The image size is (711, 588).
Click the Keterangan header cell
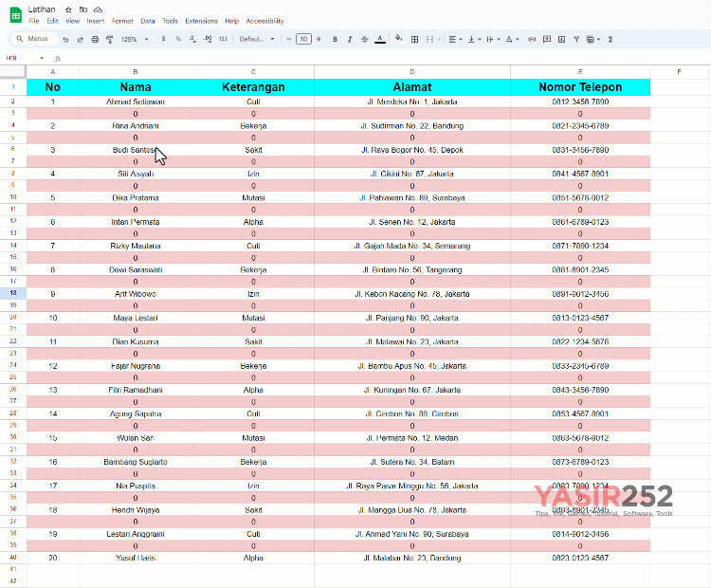pyautogui.click(x=253, y=87)
